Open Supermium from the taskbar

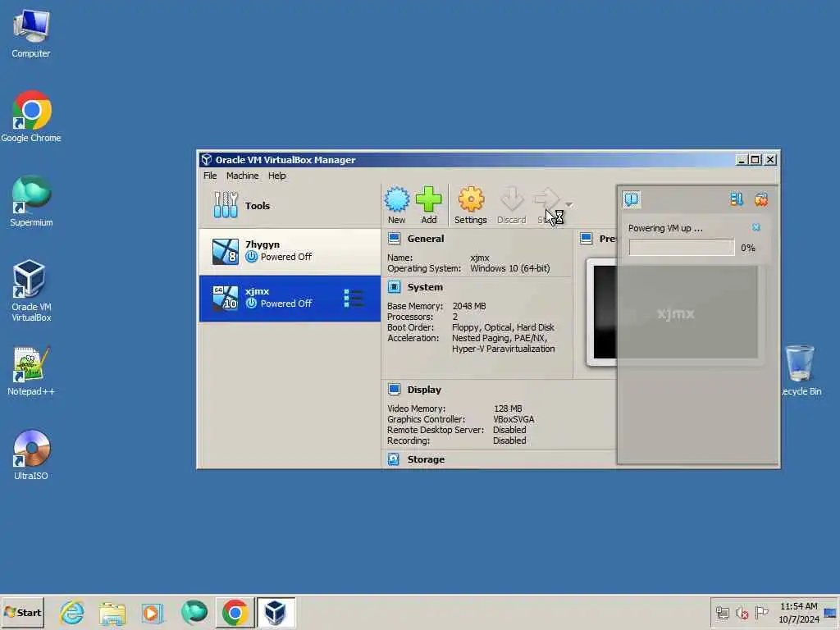(194, 612)
